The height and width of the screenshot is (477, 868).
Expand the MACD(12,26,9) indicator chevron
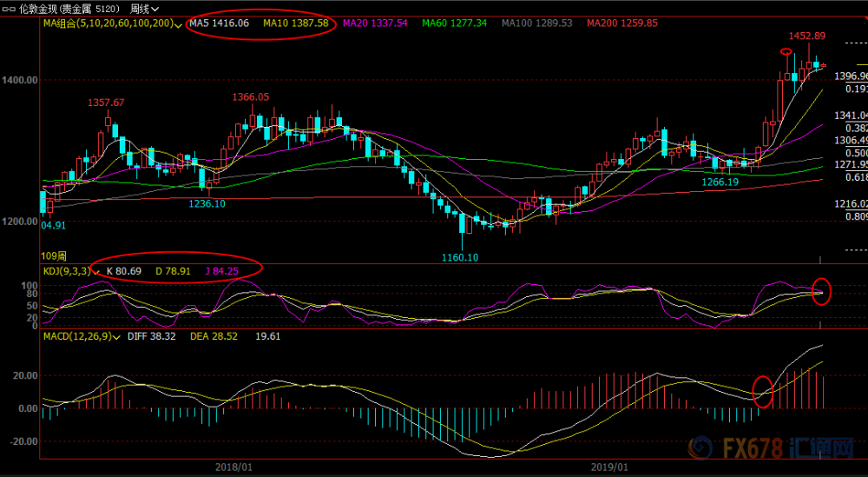pos(117,337)
